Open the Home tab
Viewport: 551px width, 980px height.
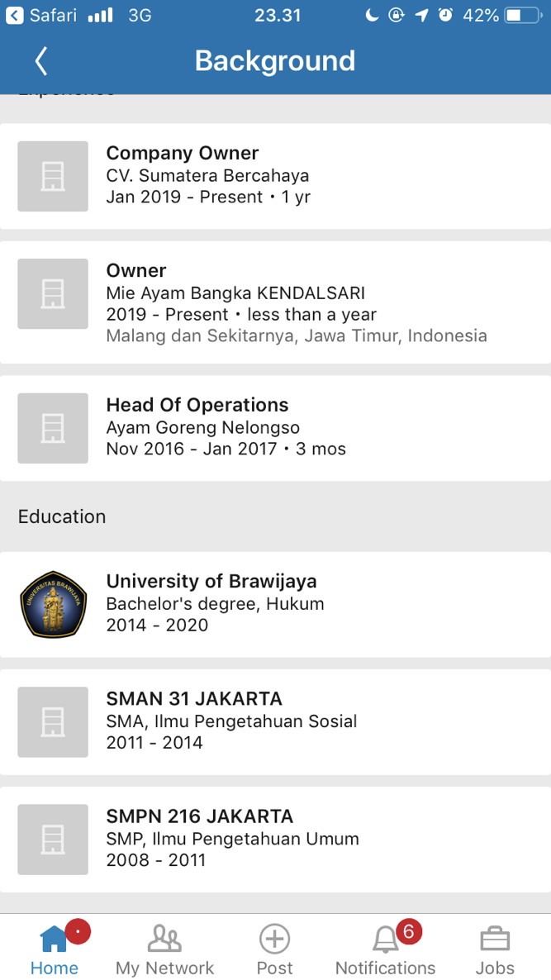(55, 948)
